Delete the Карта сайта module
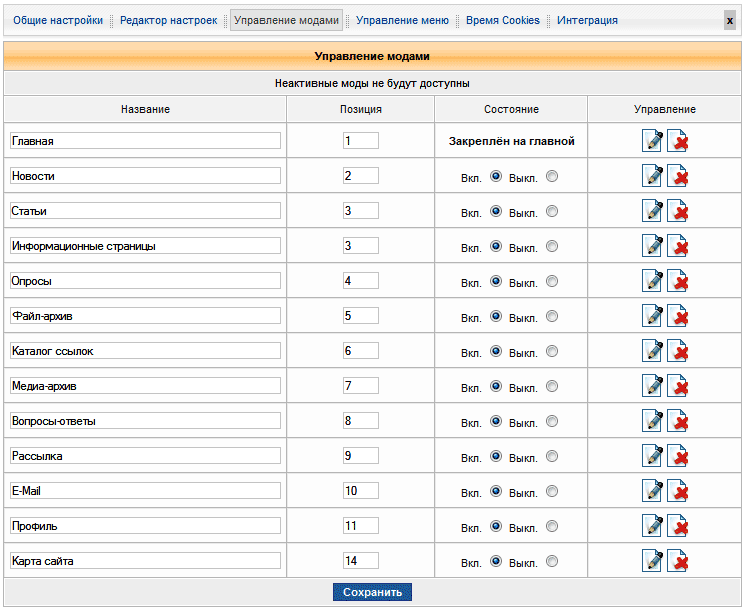Viewport: 746px width, 612px height. [678, 562]
